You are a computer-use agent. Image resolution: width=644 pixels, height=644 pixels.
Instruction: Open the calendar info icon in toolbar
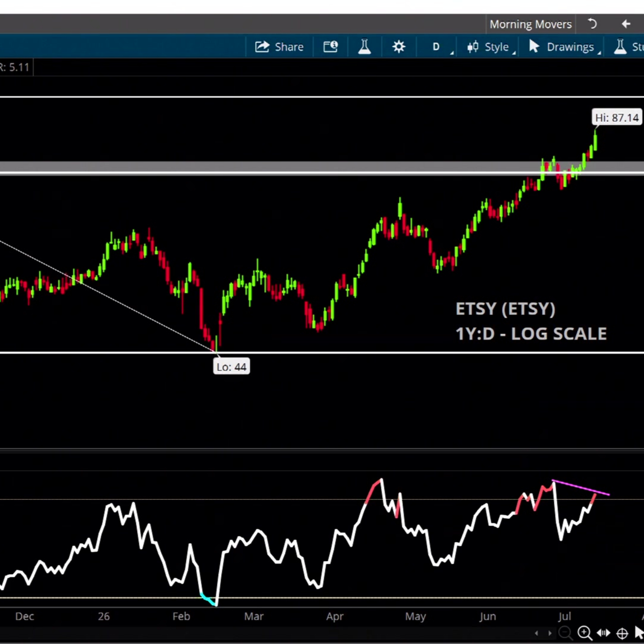[330, 47]
